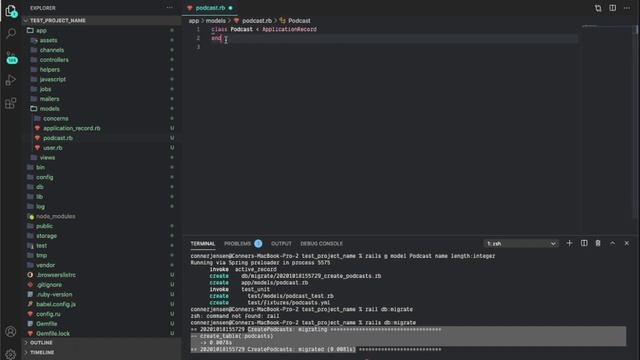Expand the assets folder
This screenshot has height=360, width=640.
(x=48, y=40)
